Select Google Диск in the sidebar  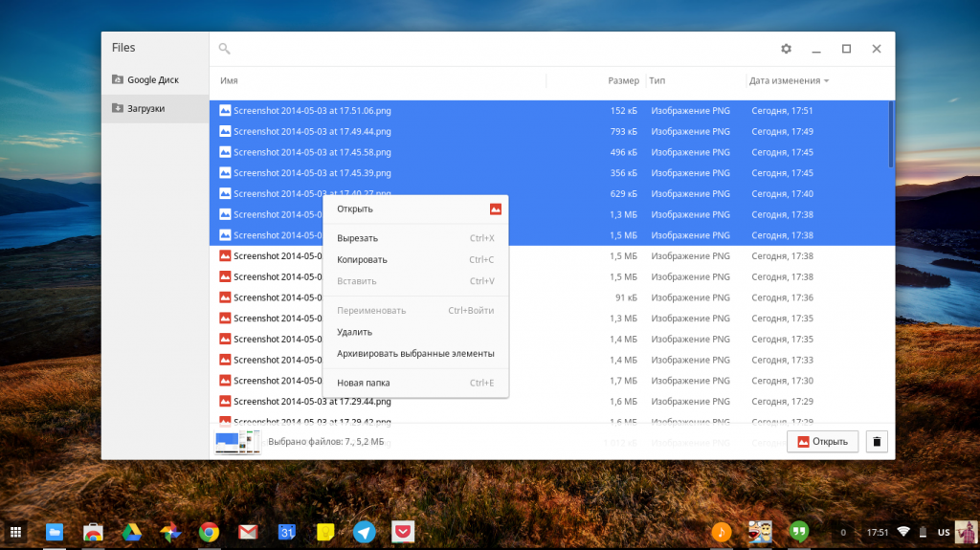(x=153, y=80)
